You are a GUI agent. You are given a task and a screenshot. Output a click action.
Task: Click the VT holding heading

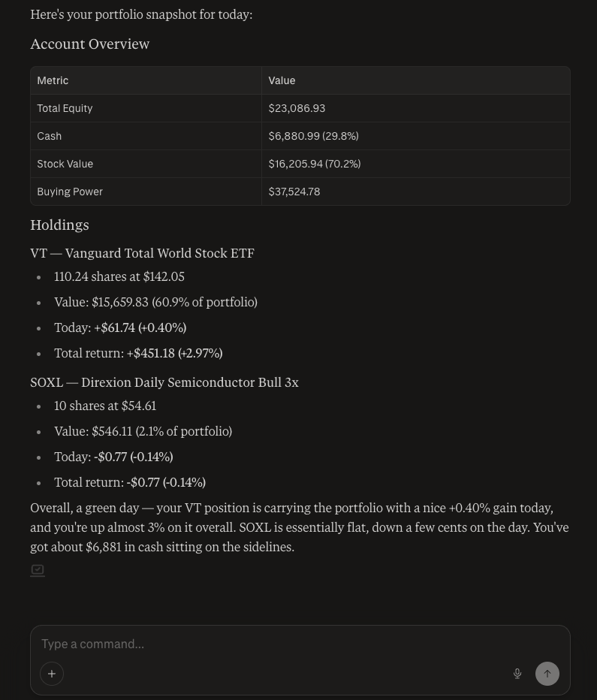click(142, 252)
